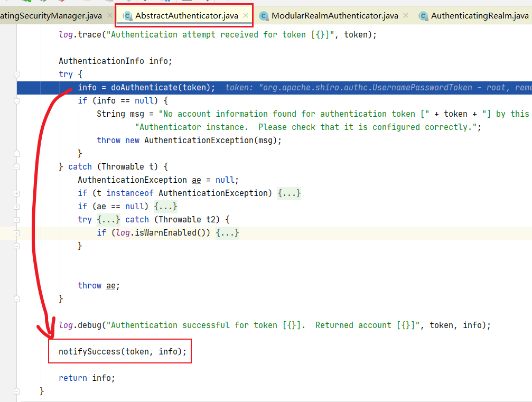Collapse the gutter fold marker beside 'try {' before doAuthenticate

(x=16, y=74)
